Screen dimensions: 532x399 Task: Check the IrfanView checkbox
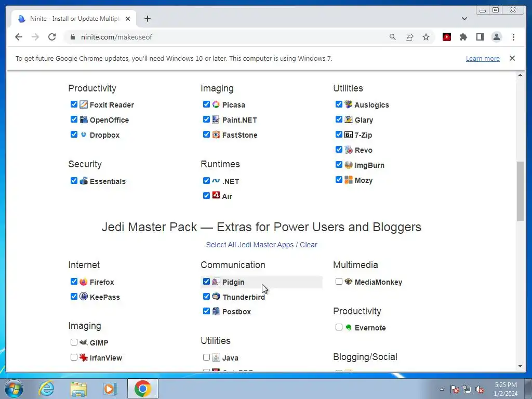pos(74,357)
